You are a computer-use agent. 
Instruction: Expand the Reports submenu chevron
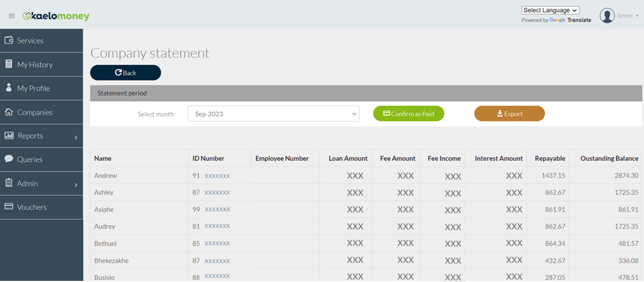pyautogui.click(x=76, y=138)
